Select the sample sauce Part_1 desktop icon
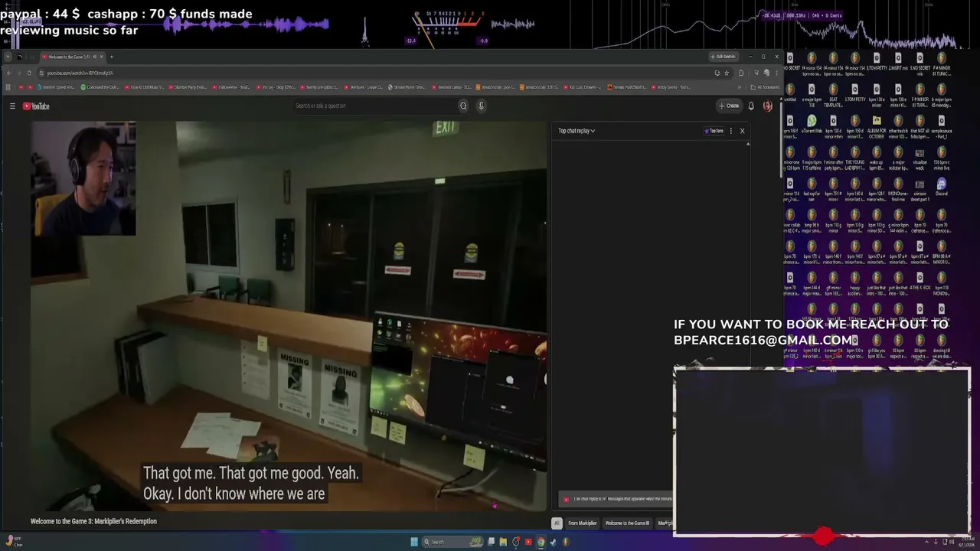 point(941,126)
